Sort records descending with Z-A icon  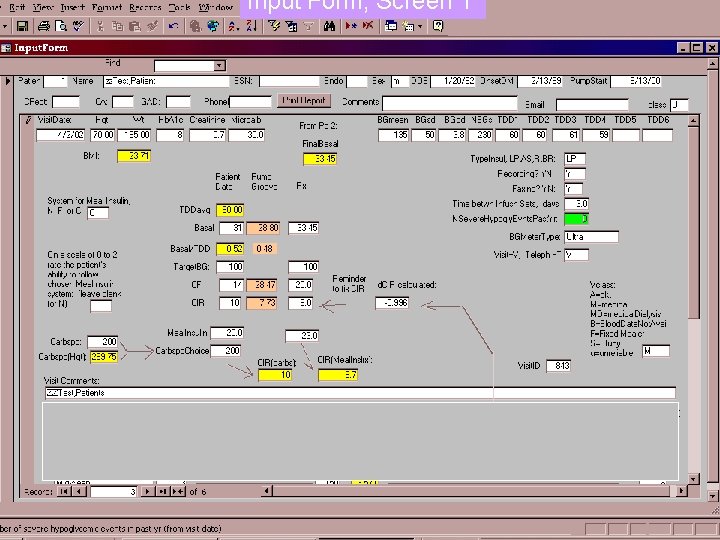pos(251,26)
